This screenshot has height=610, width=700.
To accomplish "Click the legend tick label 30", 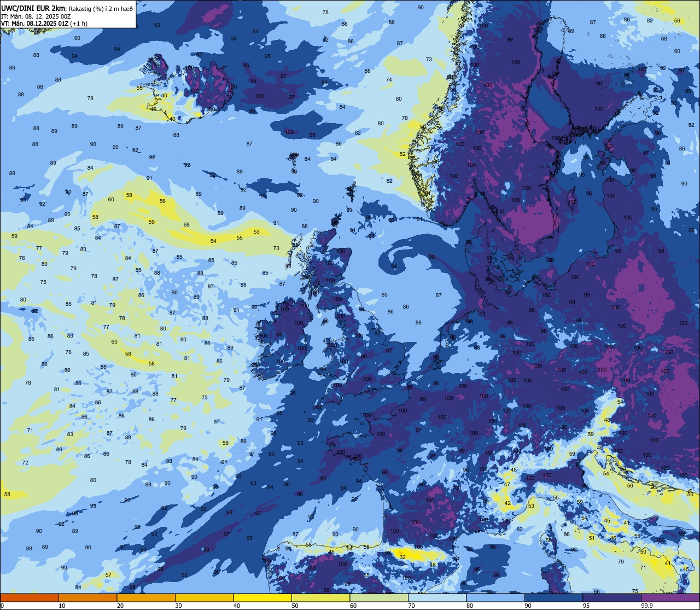I will [178, 606].
